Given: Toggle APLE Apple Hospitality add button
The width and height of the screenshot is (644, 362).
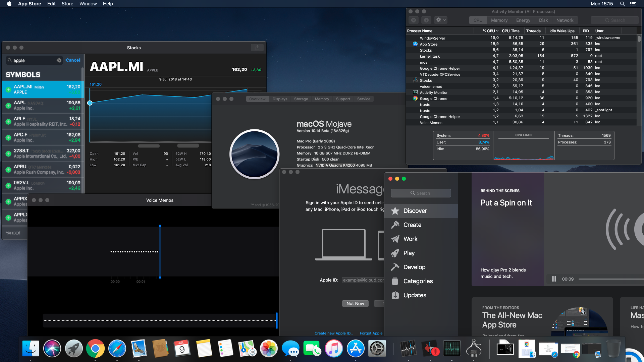Looking at the screenshot, I should (x=8, y=122).
